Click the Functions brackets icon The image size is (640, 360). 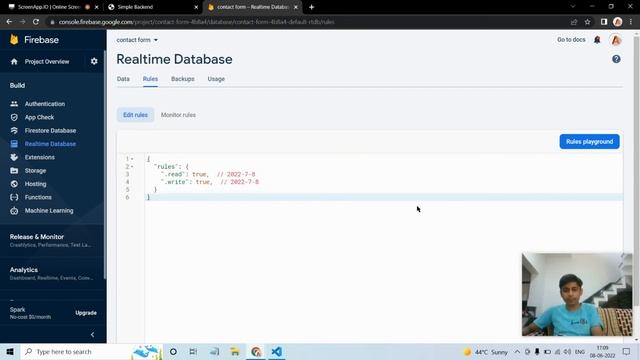coord(14,197)
